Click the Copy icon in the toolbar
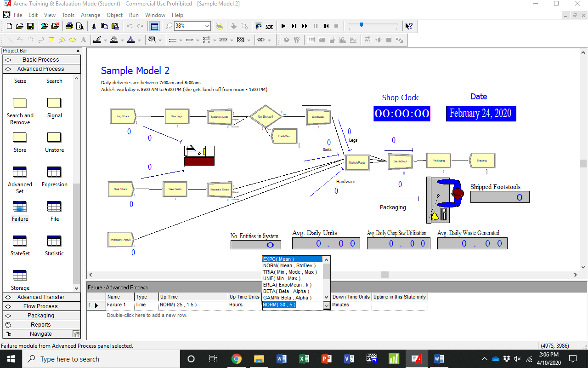The height and width of the screenshot is (368, 588). tap(105, 26)
